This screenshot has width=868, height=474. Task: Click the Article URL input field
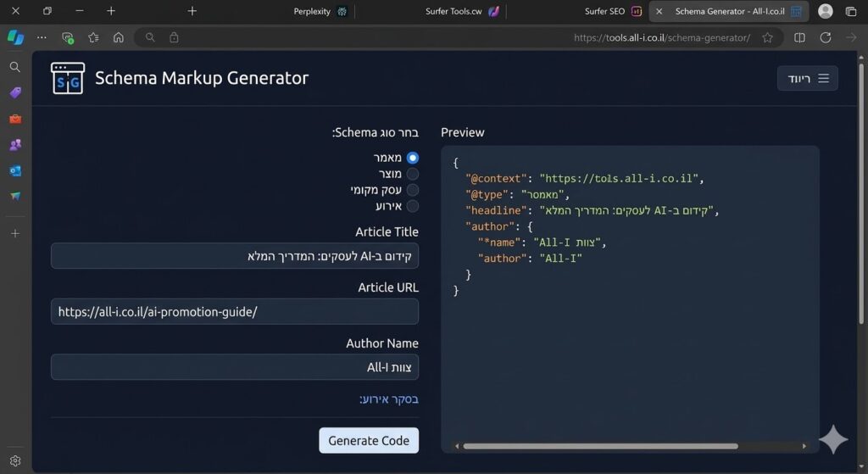235,311
